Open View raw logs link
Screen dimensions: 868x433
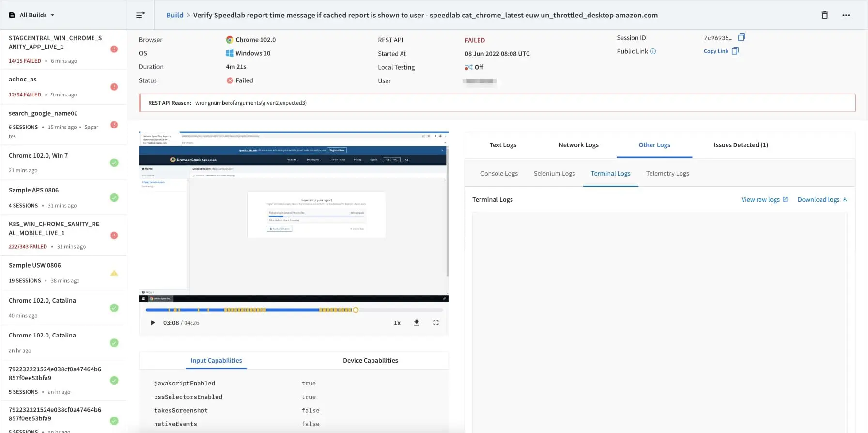(x=764, y=199)
